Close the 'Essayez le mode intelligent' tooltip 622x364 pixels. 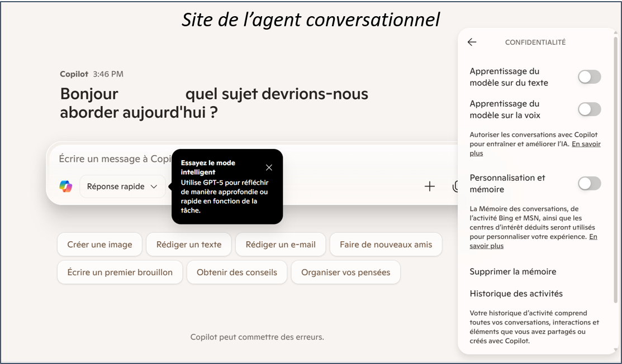point(269,167)
